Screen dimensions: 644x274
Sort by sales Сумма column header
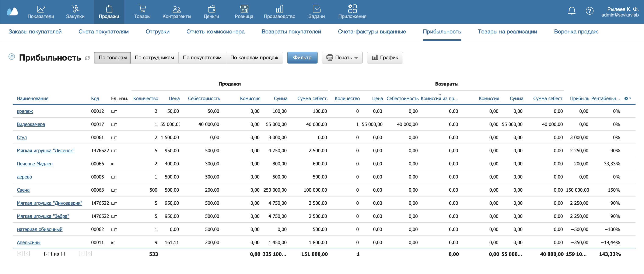coord(280,99)
